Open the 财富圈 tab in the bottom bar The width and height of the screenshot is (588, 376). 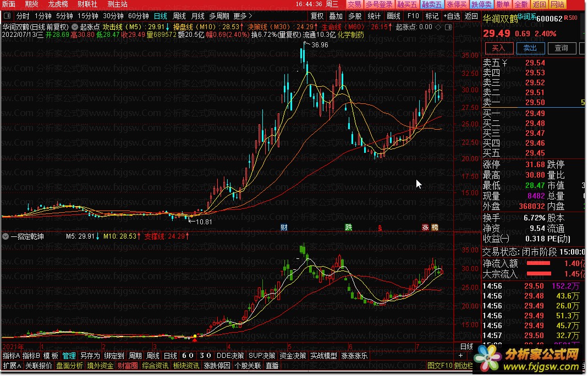pyautogui.click(x=128, y=366)
